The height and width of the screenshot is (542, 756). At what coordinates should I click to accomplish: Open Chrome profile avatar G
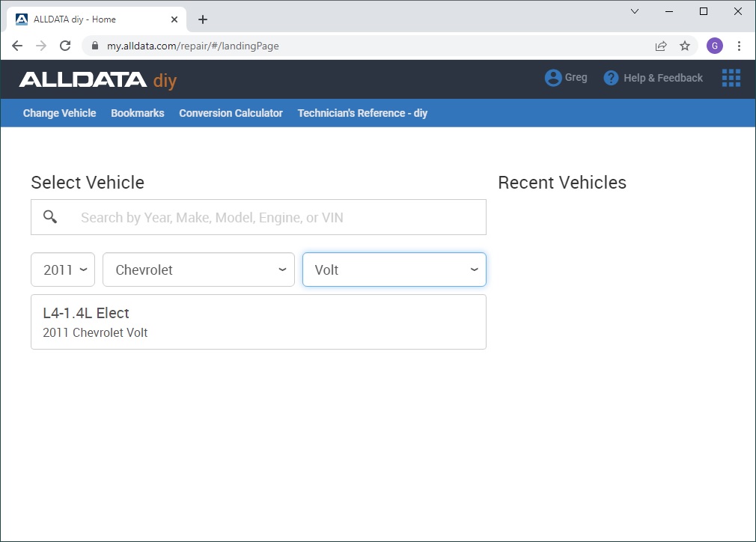click(x=714, y=46)
